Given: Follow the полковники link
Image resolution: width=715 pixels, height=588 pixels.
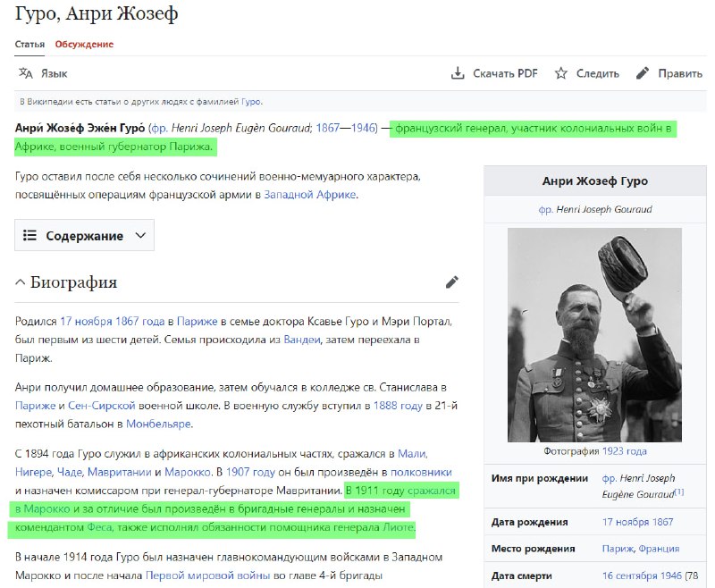Looking at the screenshot, I should click(421, 472).
